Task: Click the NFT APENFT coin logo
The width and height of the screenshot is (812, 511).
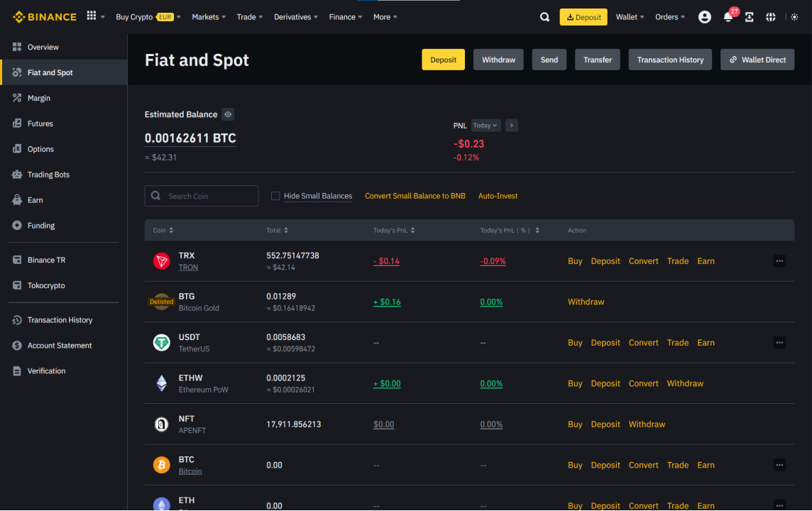Action: point(162,424)
